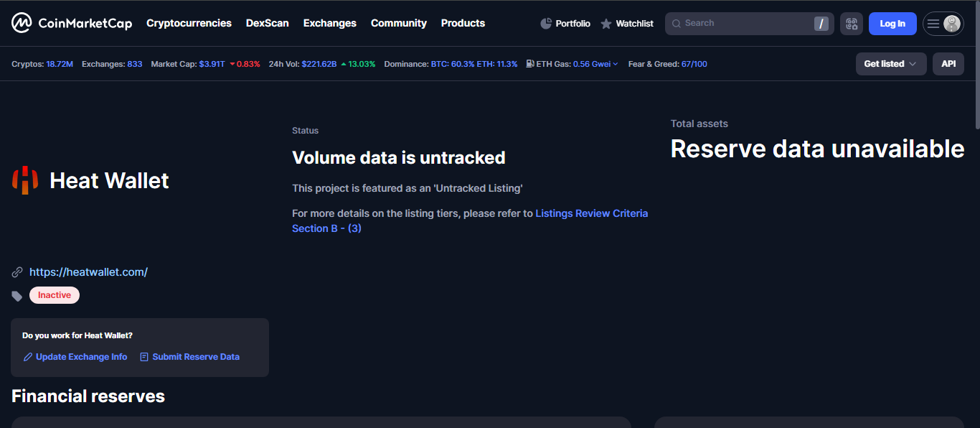Open Listings Review Criteria Section B link
This screenshot has height=428, width=980.
click(x=470, y=220)
